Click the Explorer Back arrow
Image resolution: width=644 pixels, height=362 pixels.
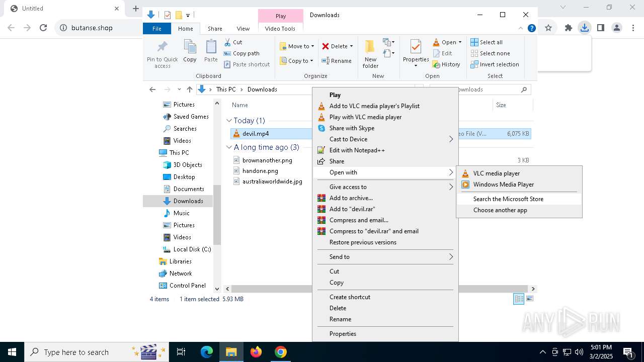(152, 89)
